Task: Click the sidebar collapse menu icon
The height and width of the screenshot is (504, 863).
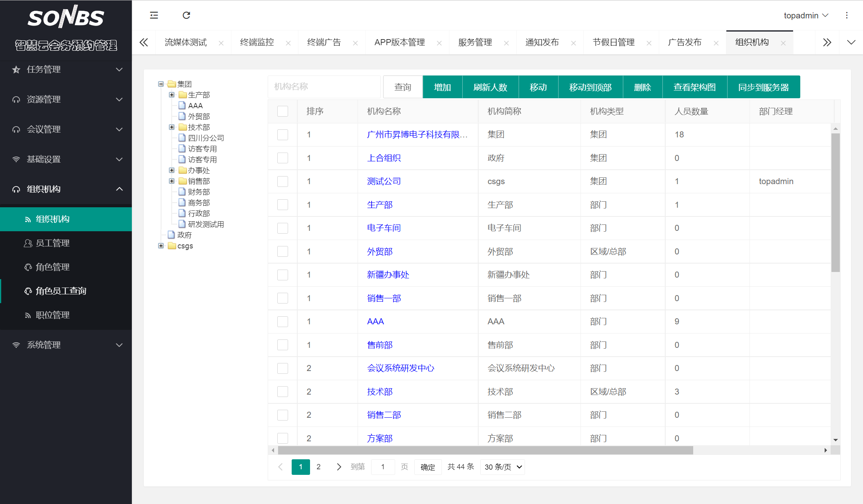Action: pyautogui.click(x=154, y=15)
